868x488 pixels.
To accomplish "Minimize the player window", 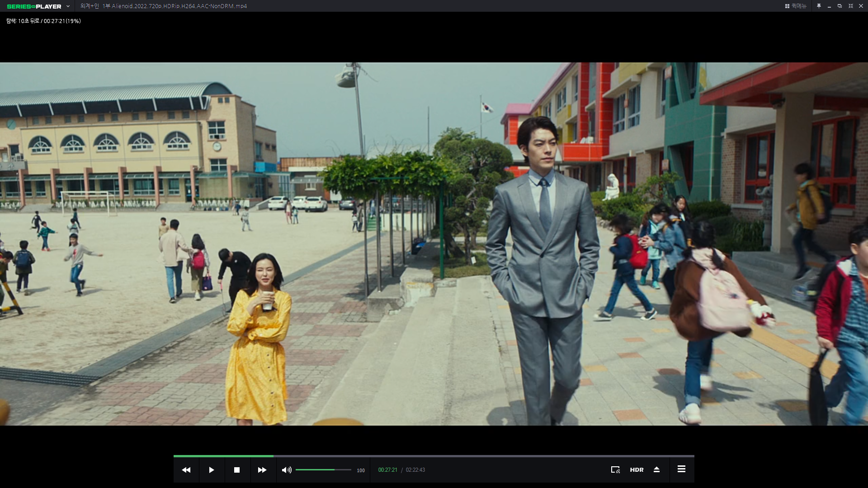I will pyautogui.click(x=829, y=6).
